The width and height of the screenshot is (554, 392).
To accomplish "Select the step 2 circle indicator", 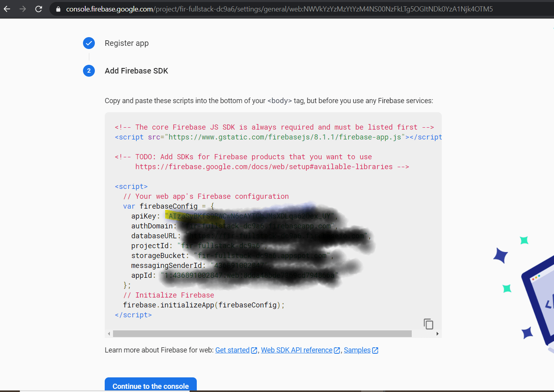I will click(89, 71).
